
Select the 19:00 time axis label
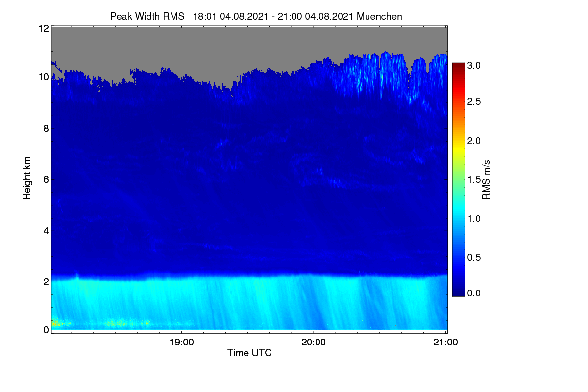click(181, 343)
